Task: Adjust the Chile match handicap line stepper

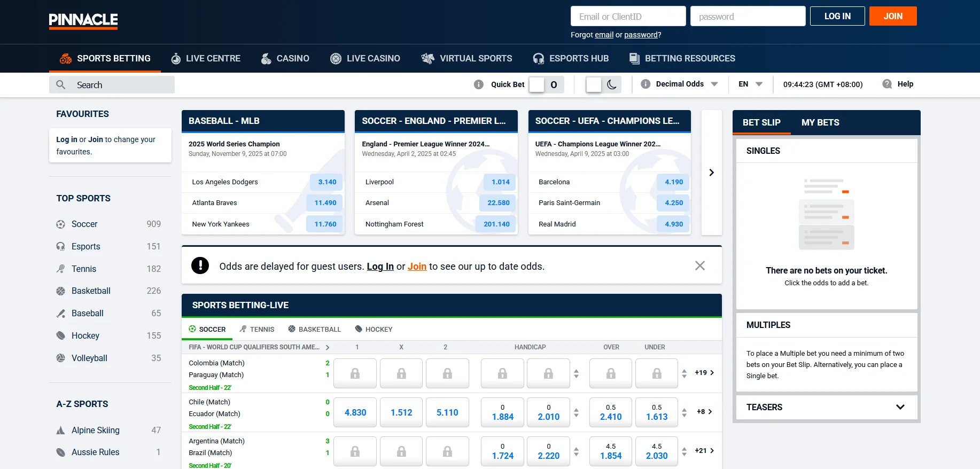Action: click(x=576, y=412)
